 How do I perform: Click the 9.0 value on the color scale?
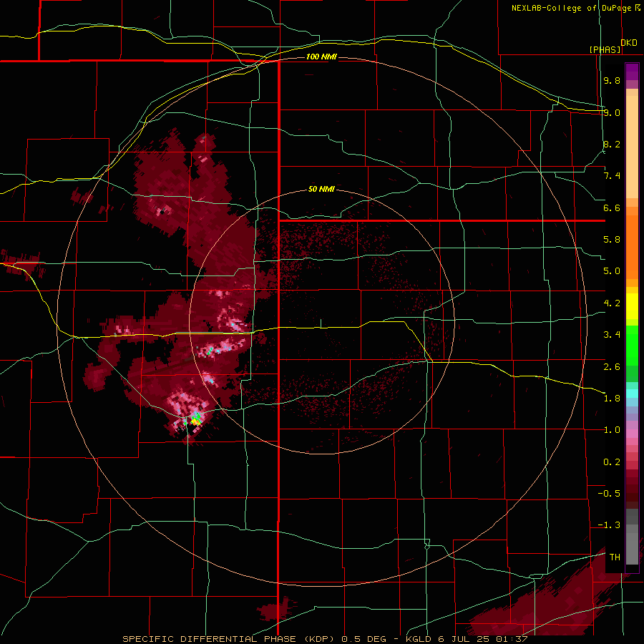(612, 112)
